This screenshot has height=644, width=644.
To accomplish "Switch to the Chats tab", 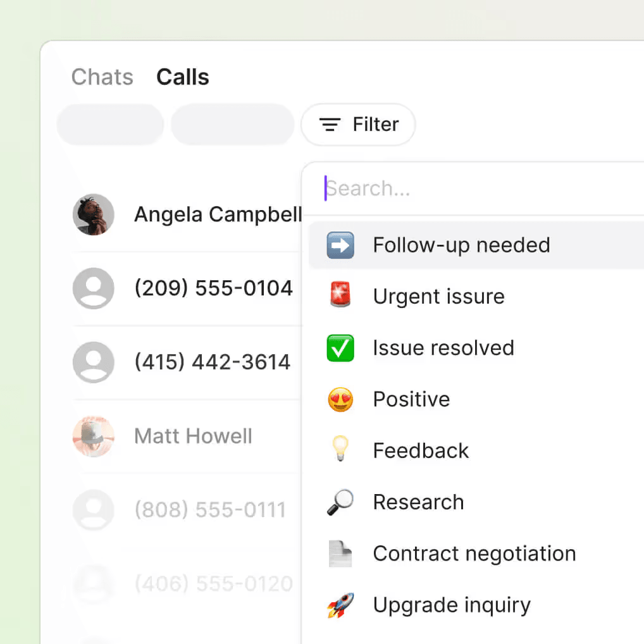I will coord(102,77).
